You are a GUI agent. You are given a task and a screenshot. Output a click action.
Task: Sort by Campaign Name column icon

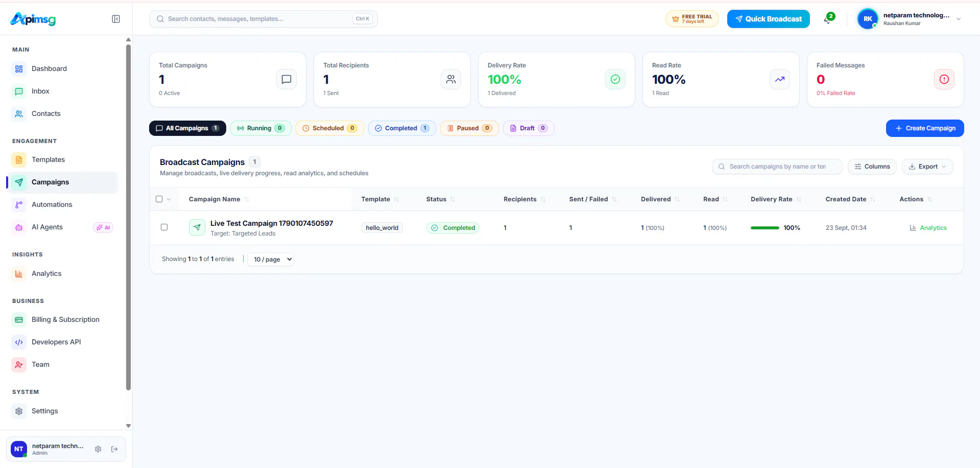(247, 199)
